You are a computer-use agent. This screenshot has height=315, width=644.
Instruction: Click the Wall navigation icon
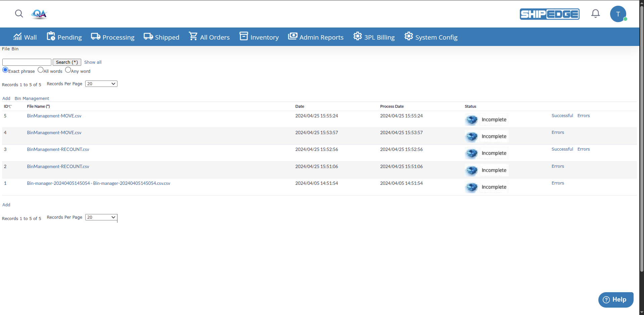[17, 36]
